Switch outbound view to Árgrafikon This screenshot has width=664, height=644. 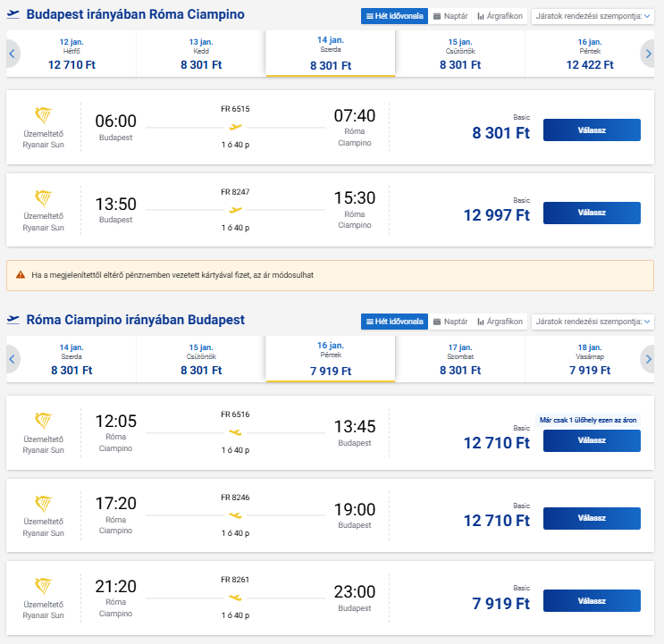[500, 16]
